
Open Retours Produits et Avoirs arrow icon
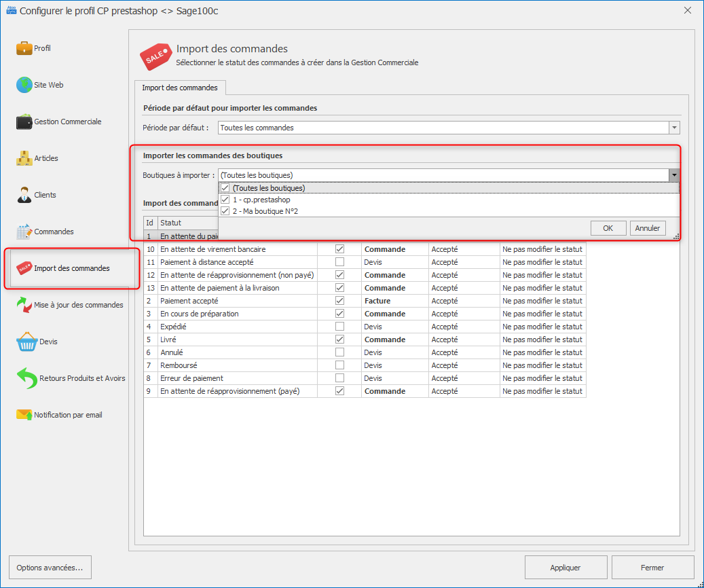(26, 378)
